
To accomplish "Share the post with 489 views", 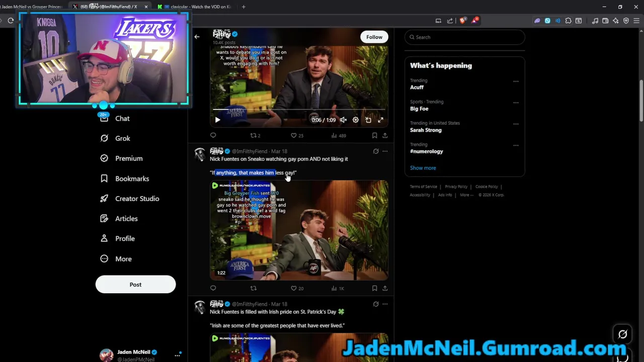I will [385, 135].
